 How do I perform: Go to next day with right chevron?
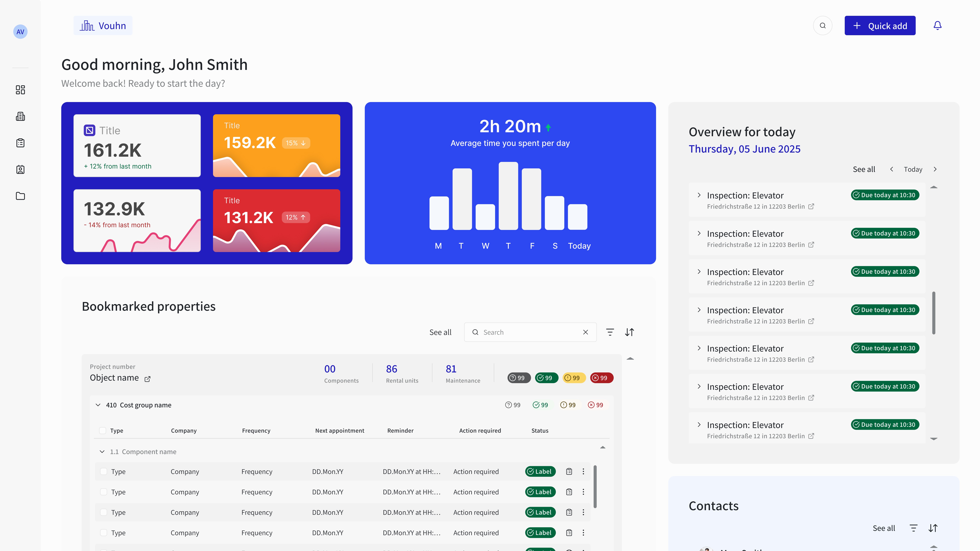935,169
